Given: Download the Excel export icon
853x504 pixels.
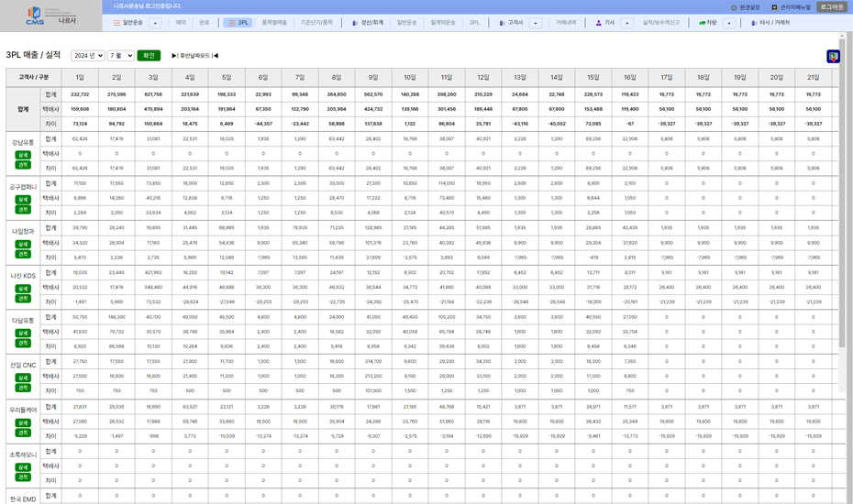Looking at the screenshot, I should tap(833, 57).
